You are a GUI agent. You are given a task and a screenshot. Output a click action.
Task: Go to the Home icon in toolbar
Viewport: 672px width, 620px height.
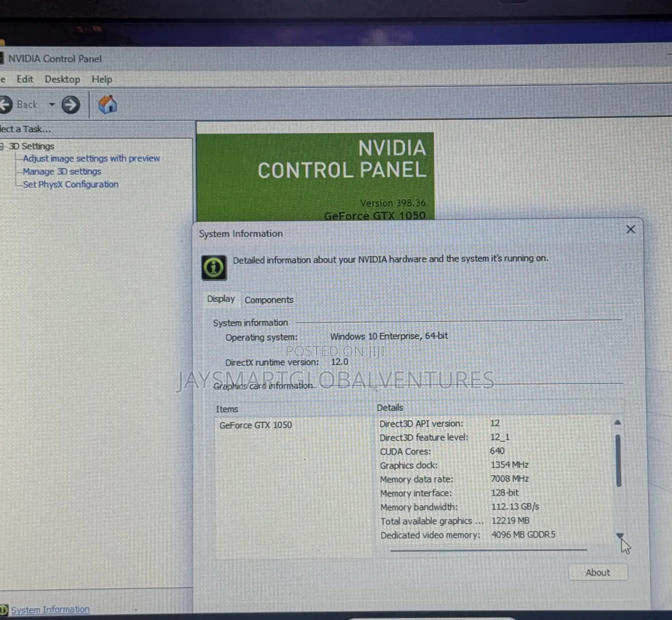(x=108, y=104)
